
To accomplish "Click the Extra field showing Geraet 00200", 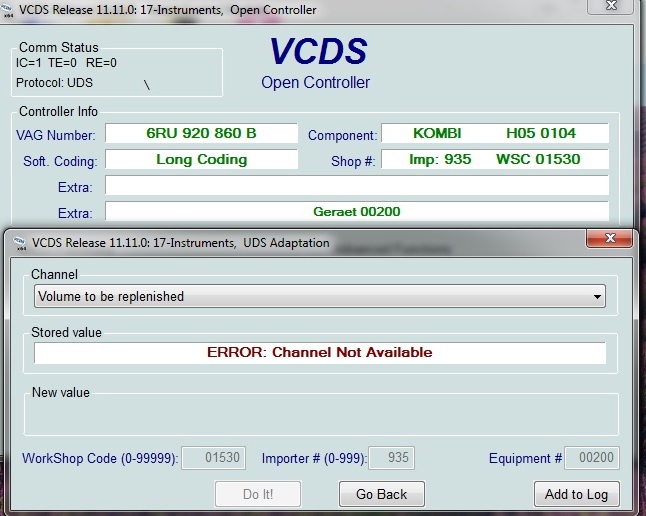I will [356, 212].
